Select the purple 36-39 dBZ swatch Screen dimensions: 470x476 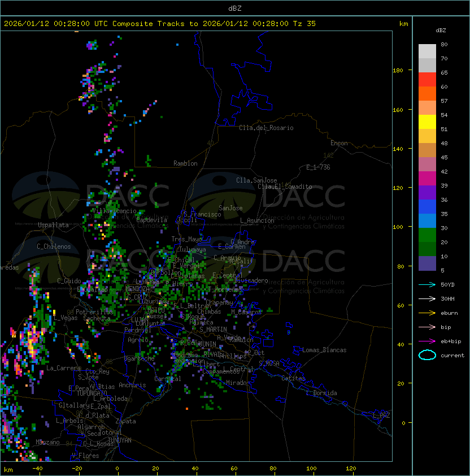pos(427,192)
